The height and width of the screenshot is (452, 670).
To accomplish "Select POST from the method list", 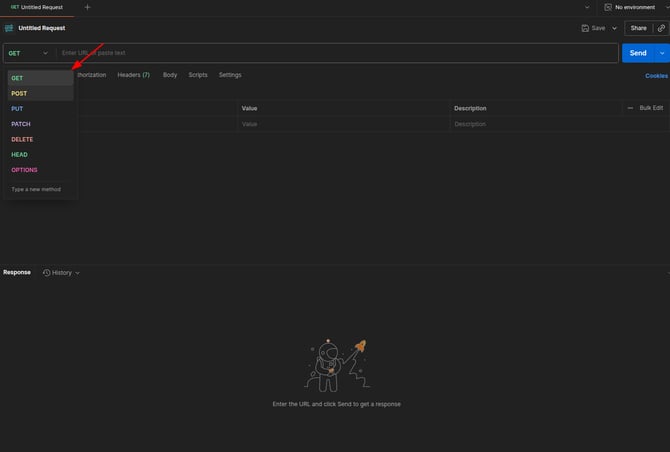I will (x=19, y=93).
